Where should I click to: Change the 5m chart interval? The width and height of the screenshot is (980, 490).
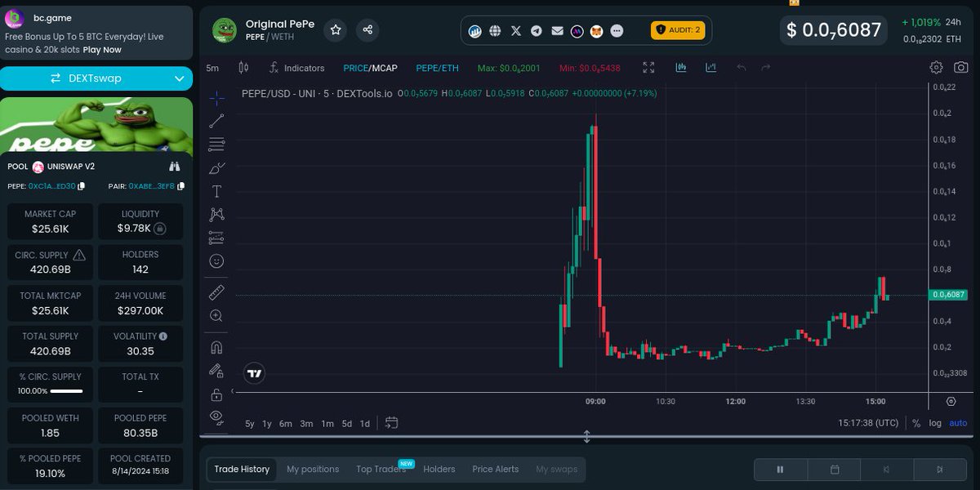pos(212,68)
